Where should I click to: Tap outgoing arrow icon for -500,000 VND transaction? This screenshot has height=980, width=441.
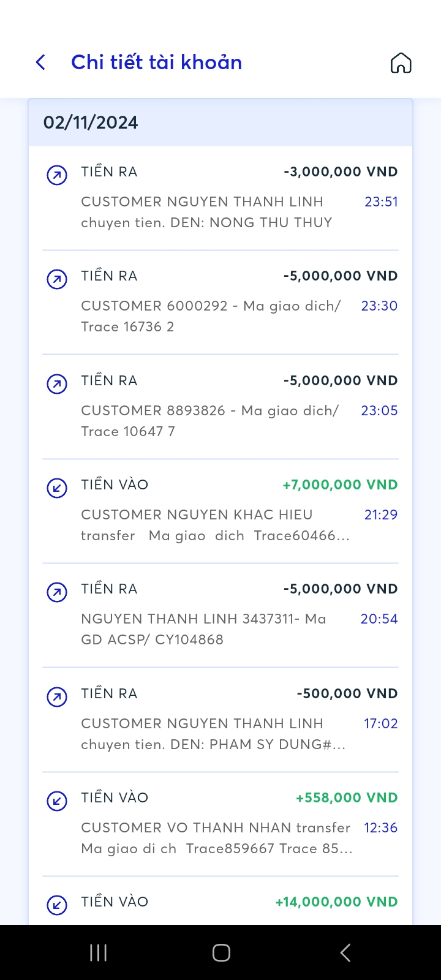point(57,697)
